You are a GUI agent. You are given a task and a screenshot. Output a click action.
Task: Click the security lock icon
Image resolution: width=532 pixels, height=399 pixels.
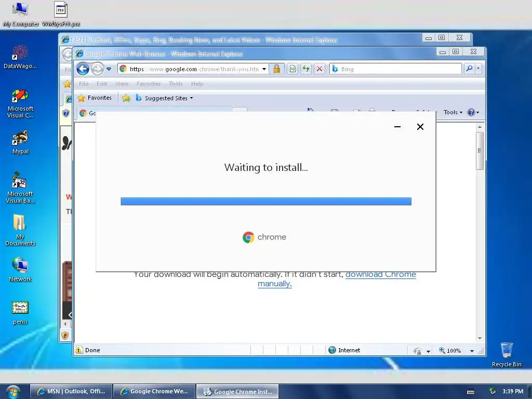click(276, 69)
